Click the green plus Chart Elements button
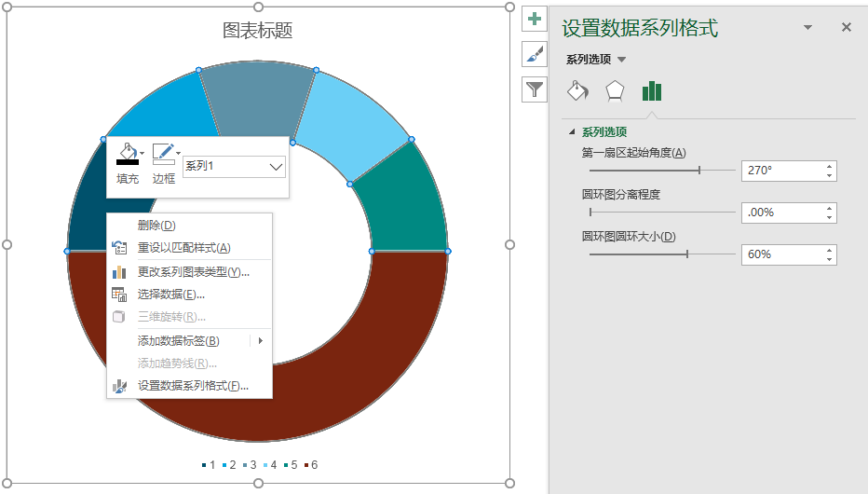Viewport: 868px width, 494px height. click(x=535, y=19)
